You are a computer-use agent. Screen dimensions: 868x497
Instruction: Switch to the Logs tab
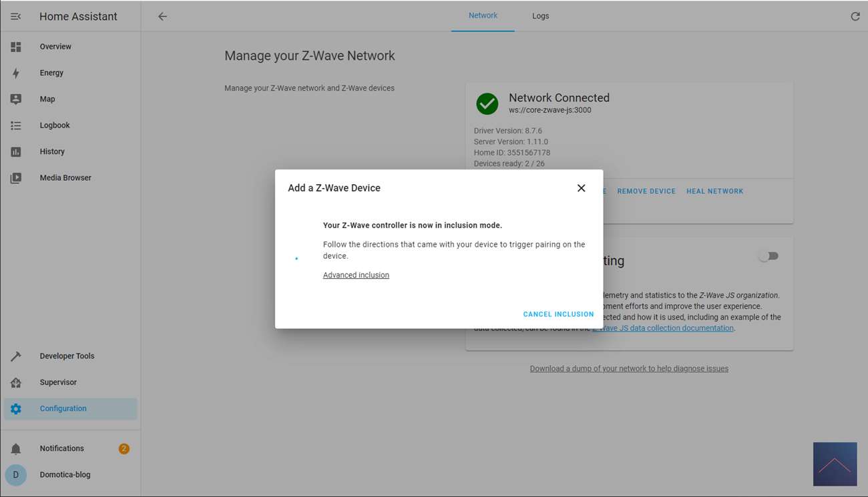[540, 16]
